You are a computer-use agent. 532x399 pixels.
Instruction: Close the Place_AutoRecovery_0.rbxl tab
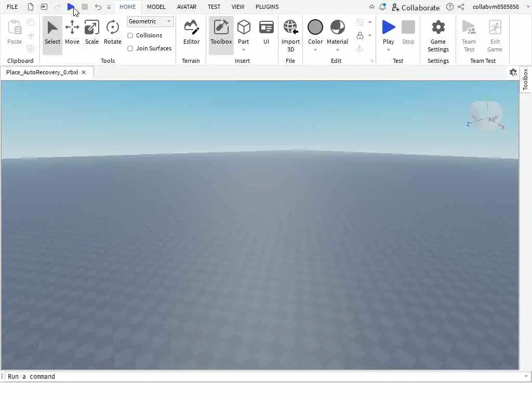pyautogui.click(x=84, y=72)
